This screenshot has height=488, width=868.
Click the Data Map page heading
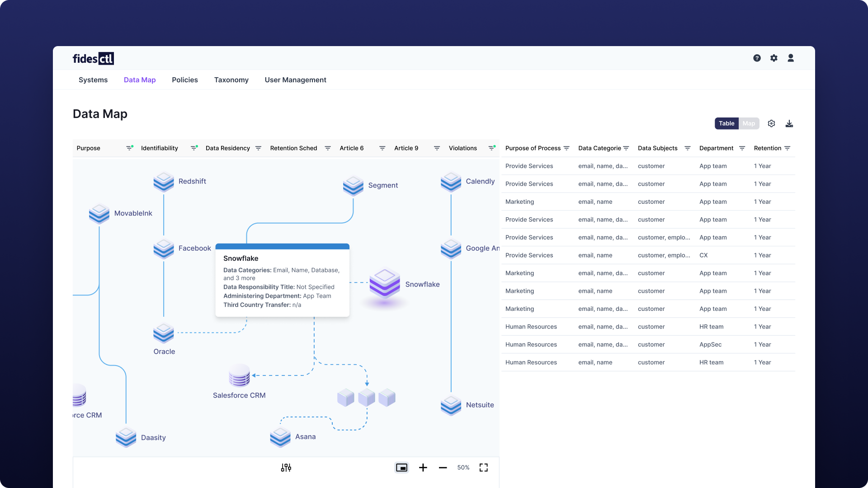pyautogui.click(x=100, y=114)
